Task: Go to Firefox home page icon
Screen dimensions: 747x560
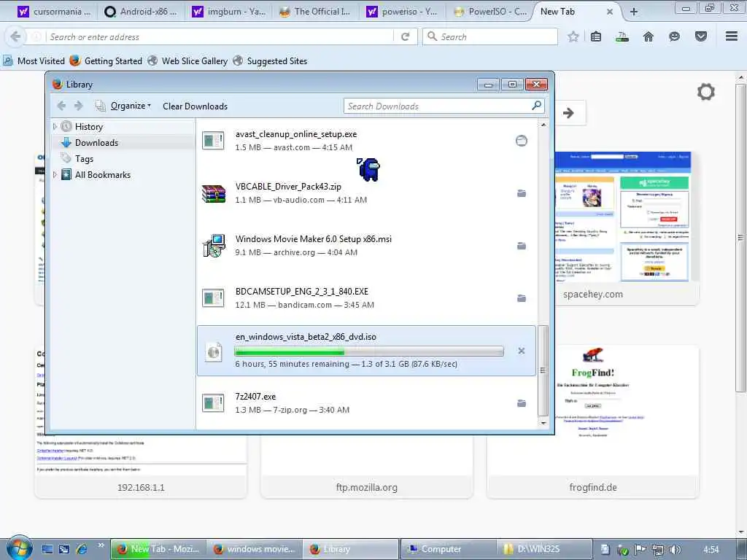Action: tap(648, 36)
